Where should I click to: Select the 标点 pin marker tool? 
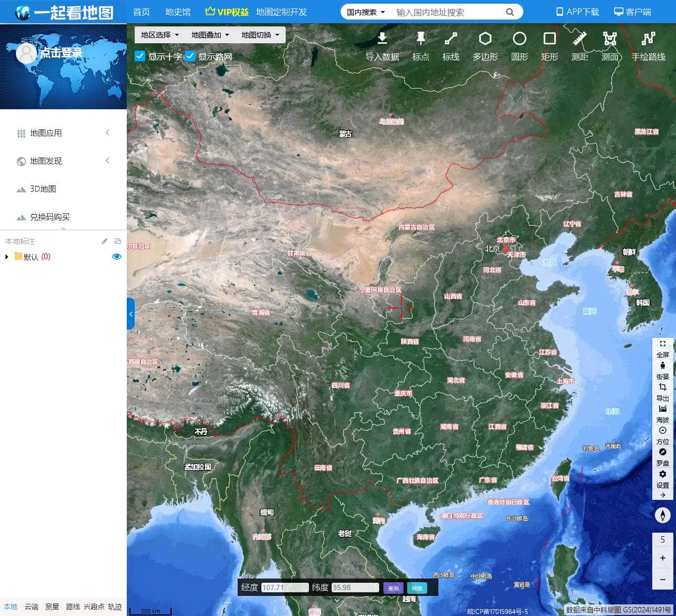(x=420, y=40)
